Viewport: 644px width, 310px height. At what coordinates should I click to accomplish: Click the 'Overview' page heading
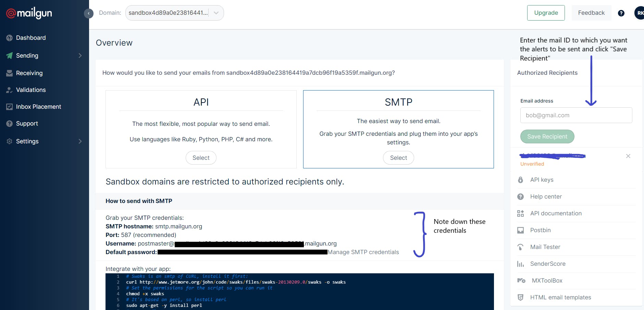click(114, 43)
